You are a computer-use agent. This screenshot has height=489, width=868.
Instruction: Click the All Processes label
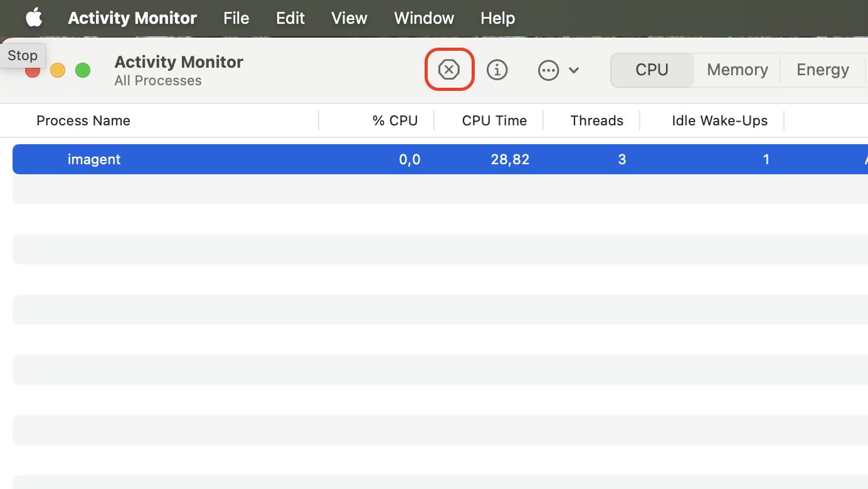[x=158, y=80]
